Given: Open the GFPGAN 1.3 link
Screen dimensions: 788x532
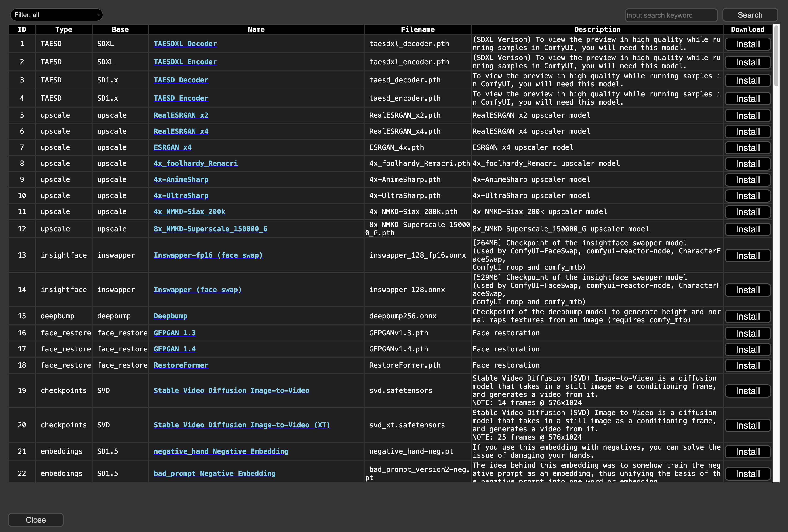Looking at the screenshot, I should coord(175,333).
